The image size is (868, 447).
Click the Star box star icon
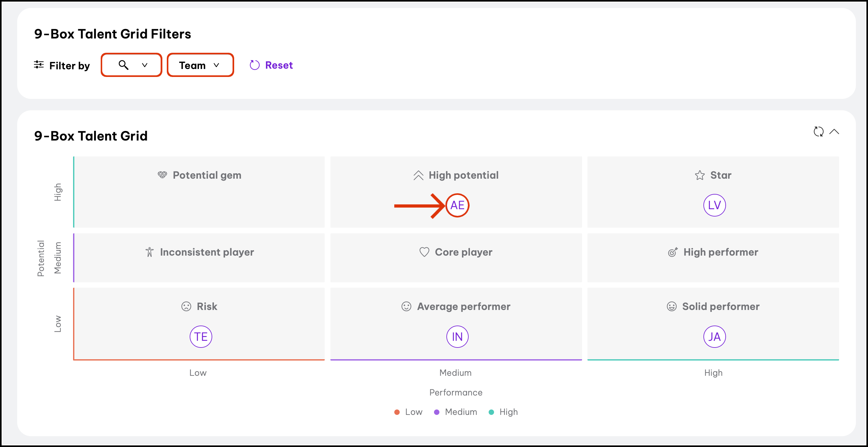coord(700,175)
